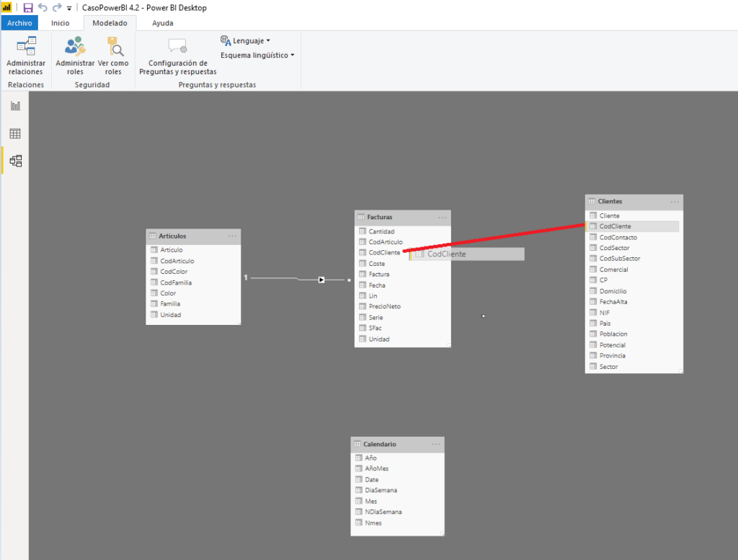Click the Power BI logo icon top-left
Screen dimensions: 738x560
[x=8, y=7]
